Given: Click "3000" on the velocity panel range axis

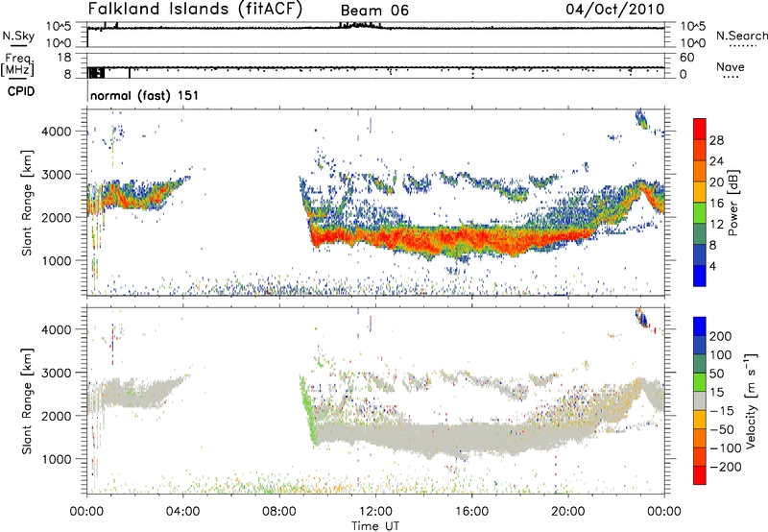Looking at the screenshot, I should coord(56,373).
